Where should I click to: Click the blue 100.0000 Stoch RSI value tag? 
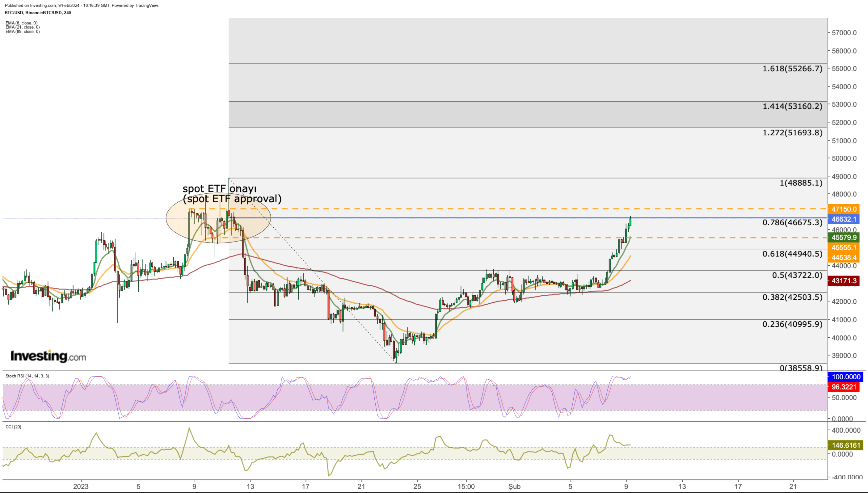pyautogui.click(x=846, y=377)
